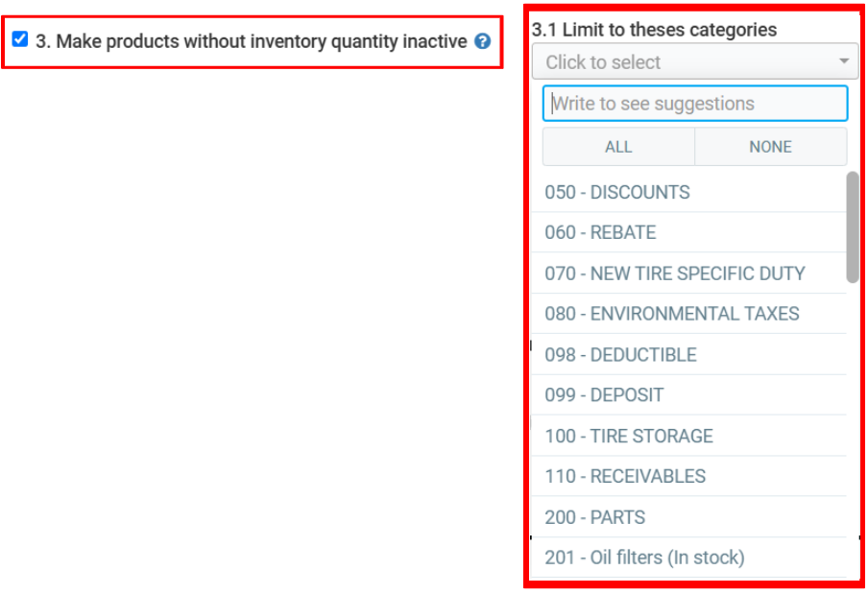
Task: Click the category list scrollbar thumb
Action: tap(852, 226)
